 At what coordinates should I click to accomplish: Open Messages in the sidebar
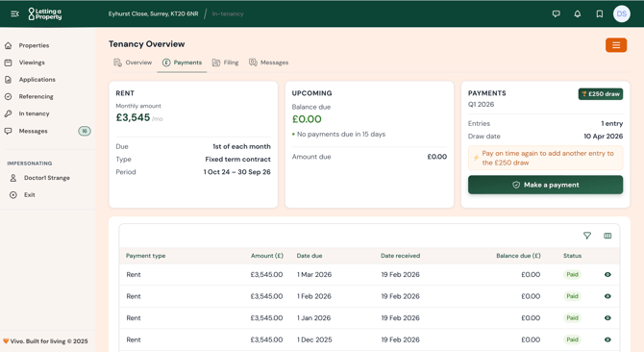[33, 131]
